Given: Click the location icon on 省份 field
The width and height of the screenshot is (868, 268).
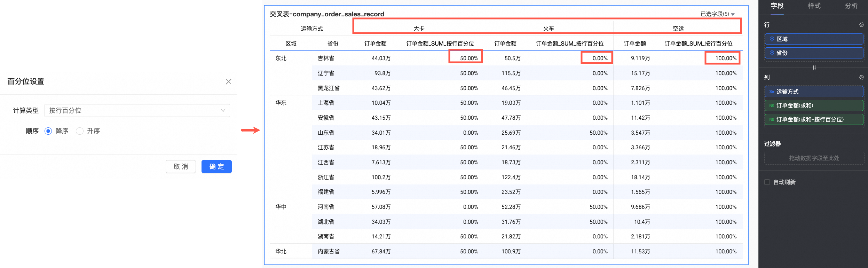Looking at the screenshot, I should click(x=772, y=53).
